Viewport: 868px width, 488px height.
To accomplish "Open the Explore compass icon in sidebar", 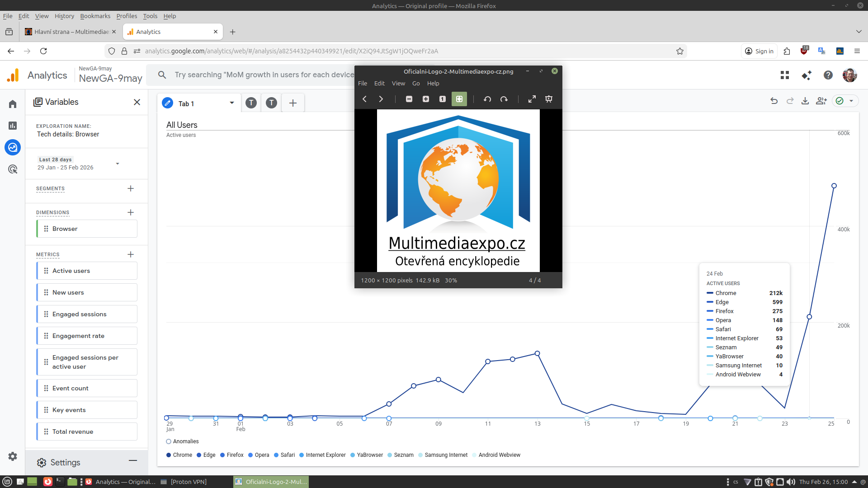I will pyautogui.click(x=13, y=147).
